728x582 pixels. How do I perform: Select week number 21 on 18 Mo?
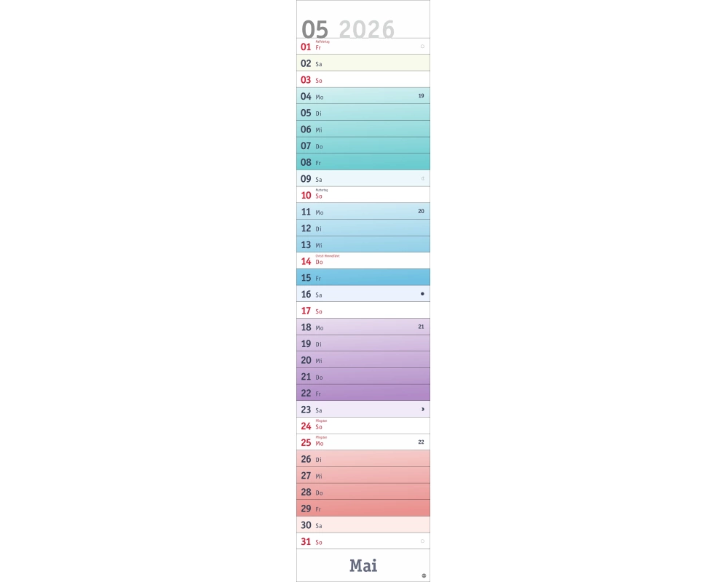coord(421,327)
